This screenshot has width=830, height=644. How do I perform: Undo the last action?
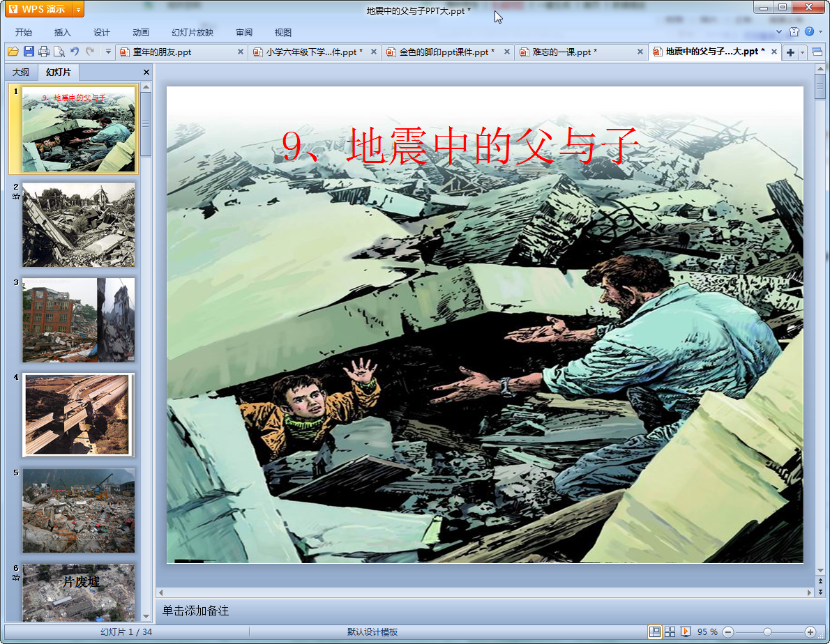point(75,52)
